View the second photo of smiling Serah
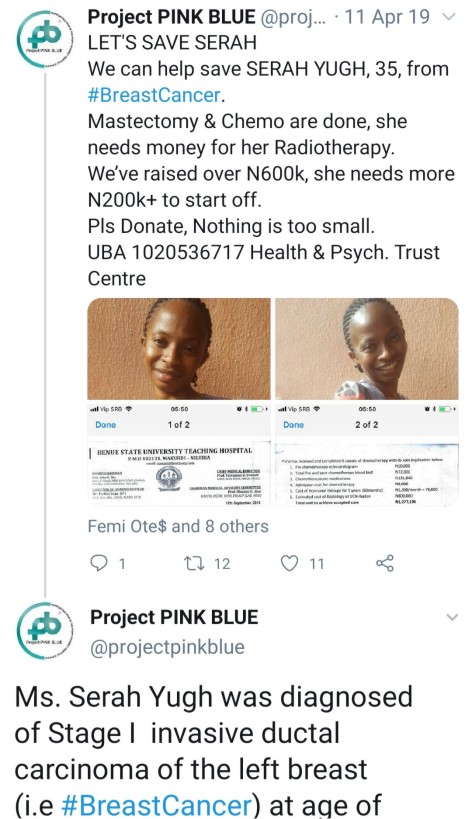472x819 pixels. (x=367, y=348)
